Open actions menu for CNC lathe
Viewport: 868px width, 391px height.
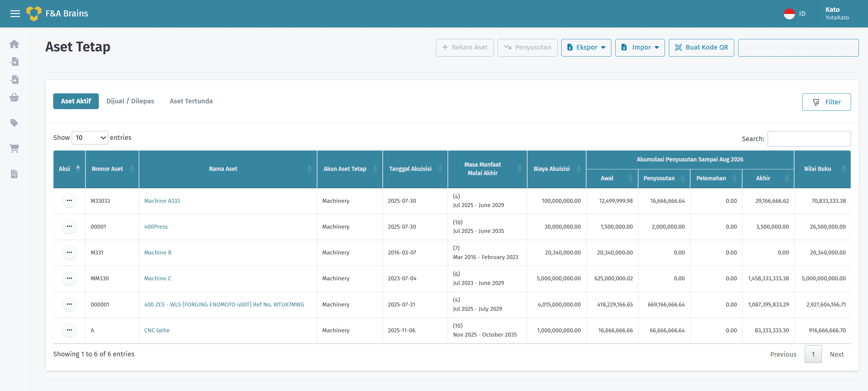coord(69,330)
